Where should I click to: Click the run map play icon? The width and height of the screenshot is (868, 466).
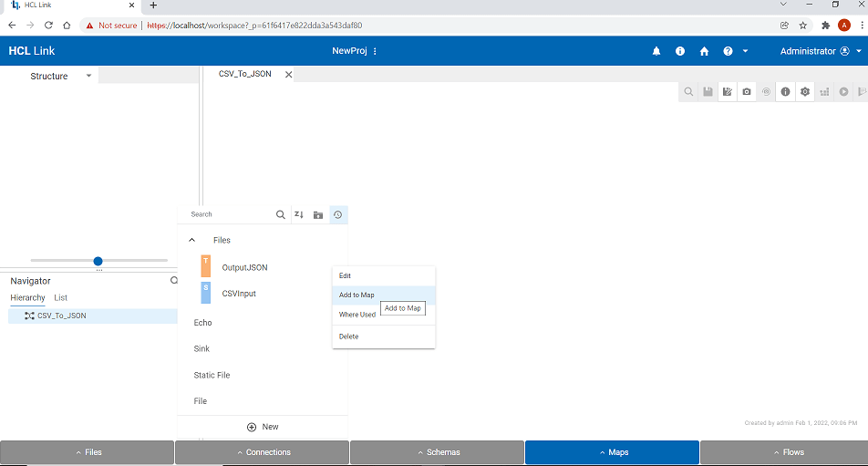(844, 91)
